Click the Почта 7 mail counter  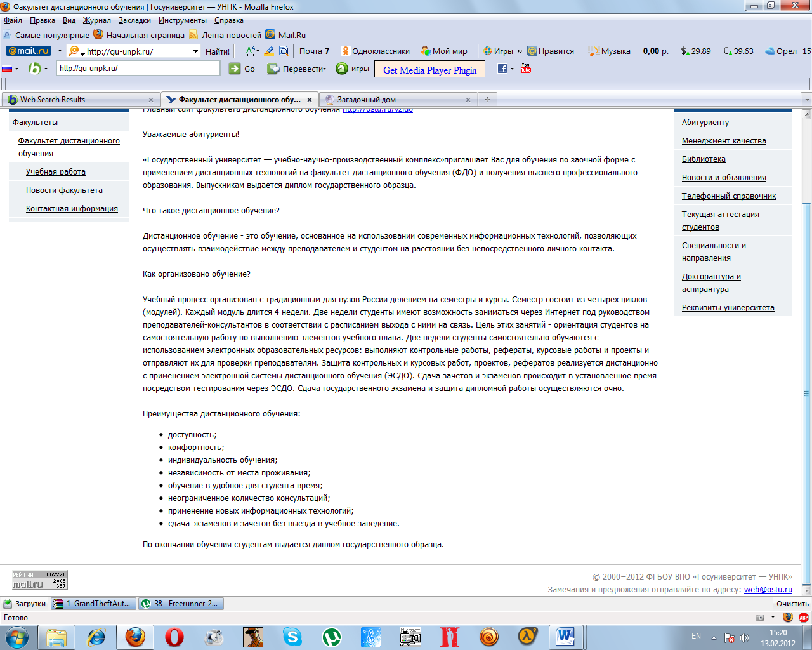pyautogui.click(x=314, y=51)
